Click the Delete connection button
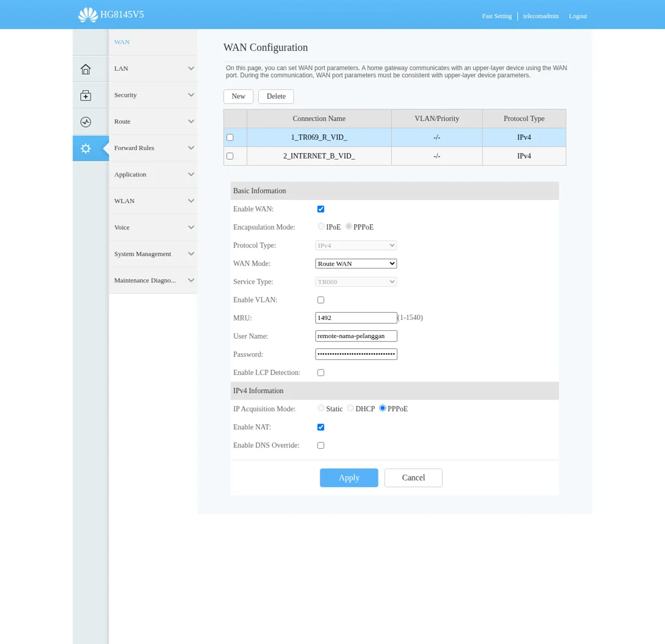Image resolution: width=665 pixels, height=644 pixels. click(x=276, y=96)
